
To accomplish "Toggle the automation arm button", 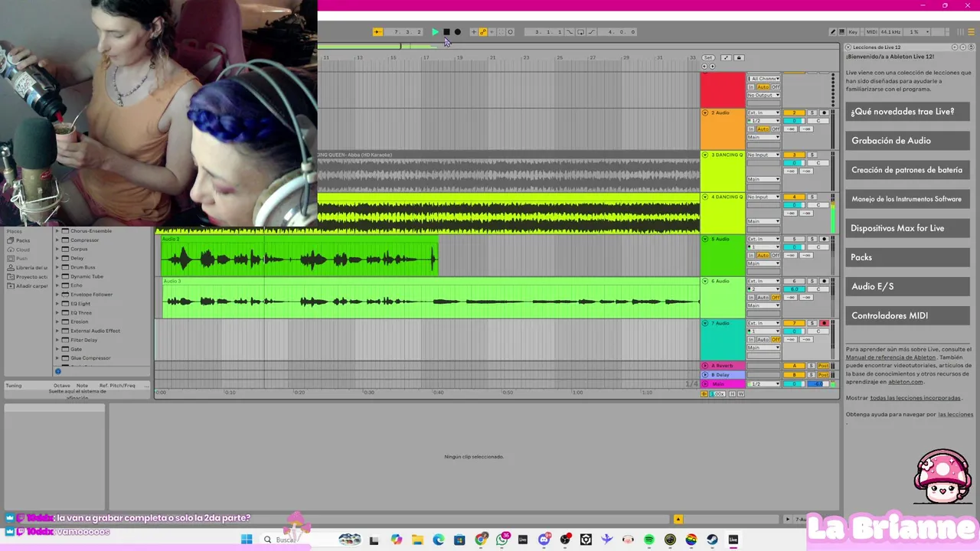I will [x=483, y=32].
